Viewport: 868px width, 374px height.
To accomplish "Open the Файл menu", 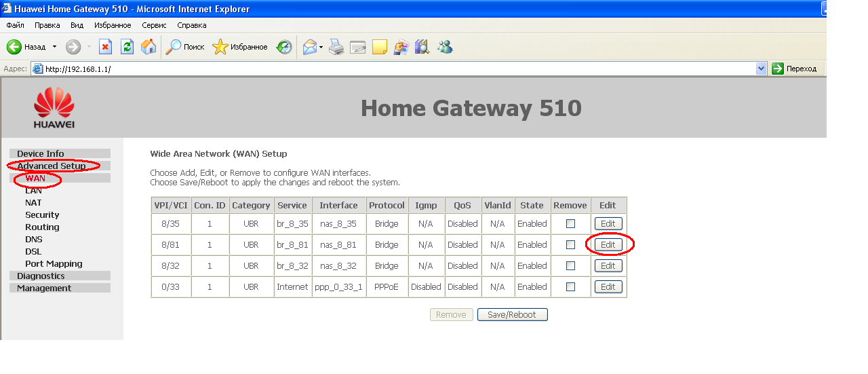I will [16, 25].
